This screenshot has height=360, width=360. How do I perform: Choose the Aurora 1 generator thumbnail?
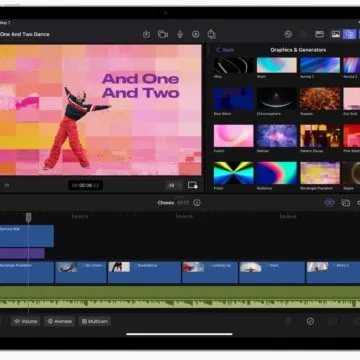point(320,65)
